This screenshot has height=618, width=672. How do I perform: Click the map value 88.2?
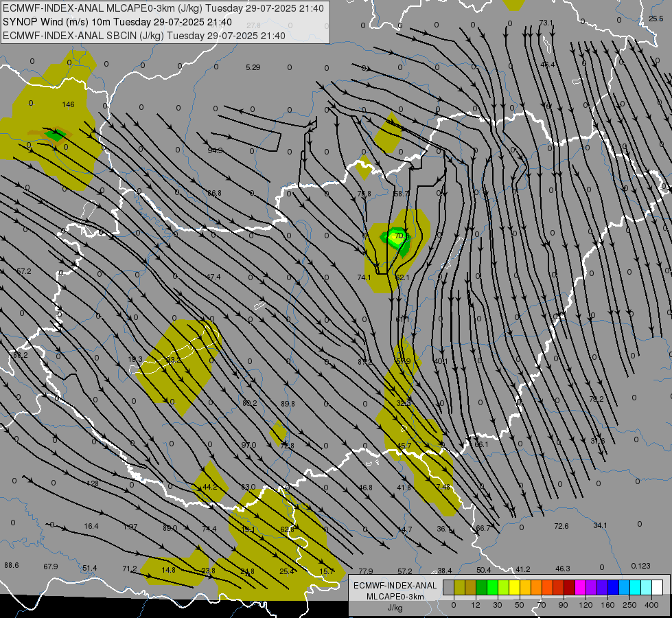20,355
